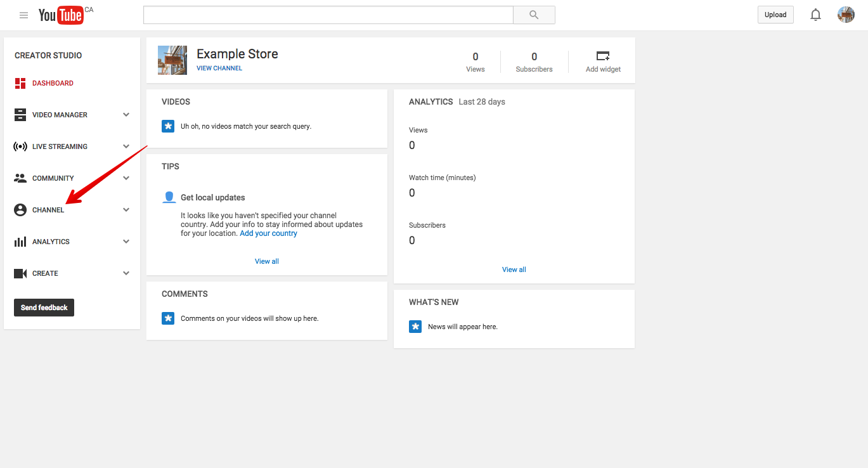Follow the Add your country link
This screenshot has height=468, width=868.
click(x=268, y=233)
